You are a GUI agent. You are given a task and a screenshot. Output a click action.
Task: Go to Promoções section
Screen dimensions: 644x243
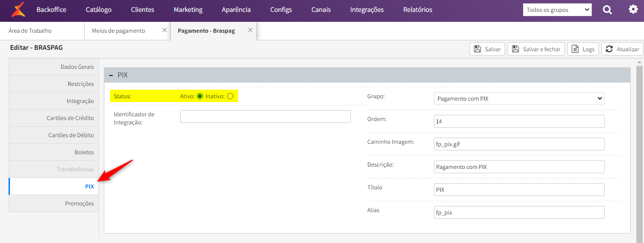[x=54, y=204]
